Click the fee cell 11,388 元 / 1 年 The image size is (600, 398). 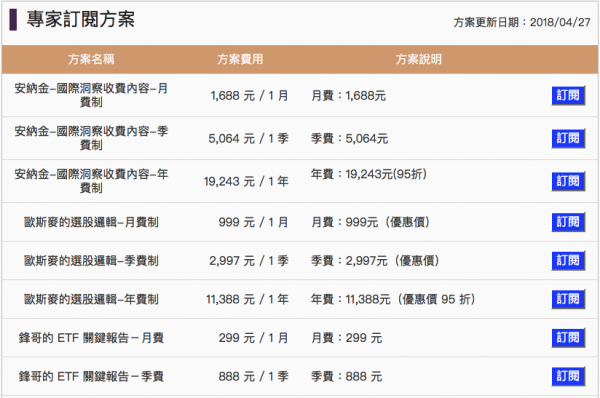coord(247,299)
